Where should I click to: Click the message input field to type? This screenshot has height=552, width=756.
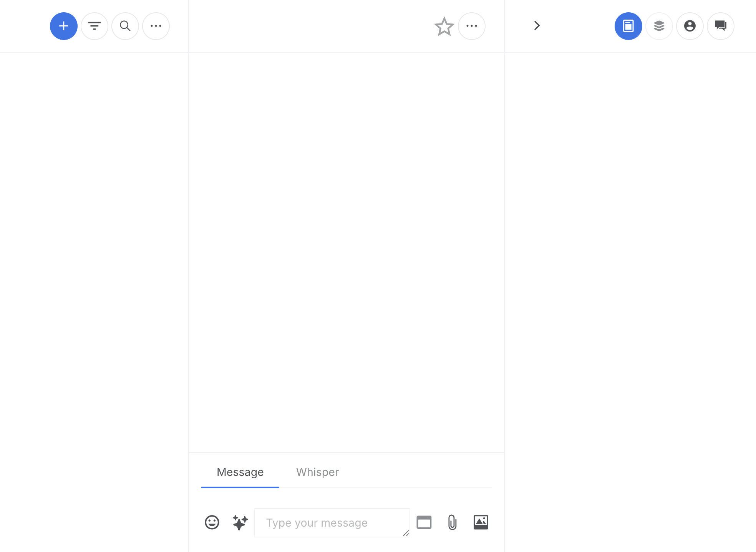pyautogui.click(x=332, y=522)
